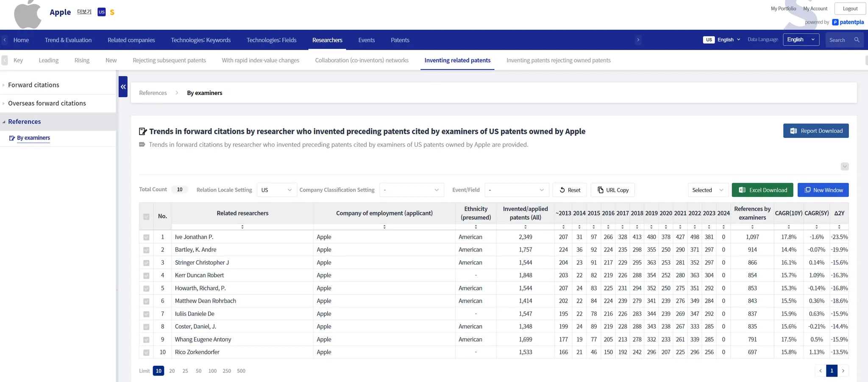Sort by Related researchers column
This screenshot has height=382, width=868.
242,227
